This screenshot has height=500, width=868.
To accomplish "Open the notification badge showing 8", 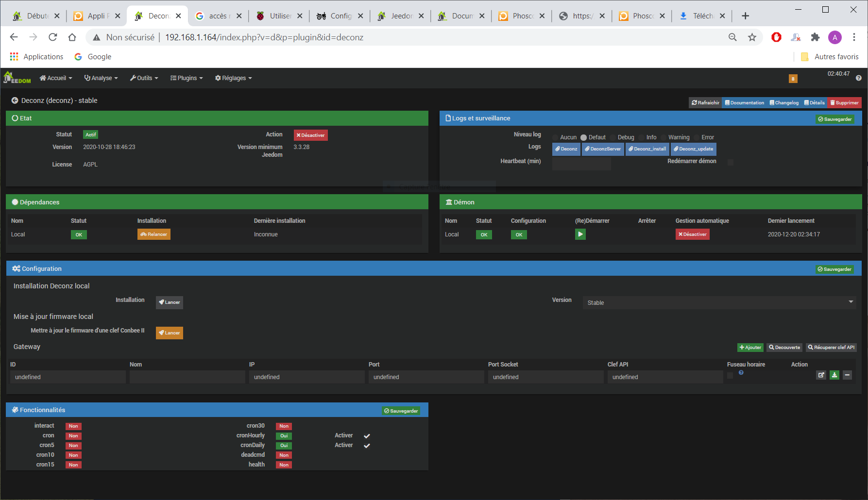I will (x=793, y=79).
